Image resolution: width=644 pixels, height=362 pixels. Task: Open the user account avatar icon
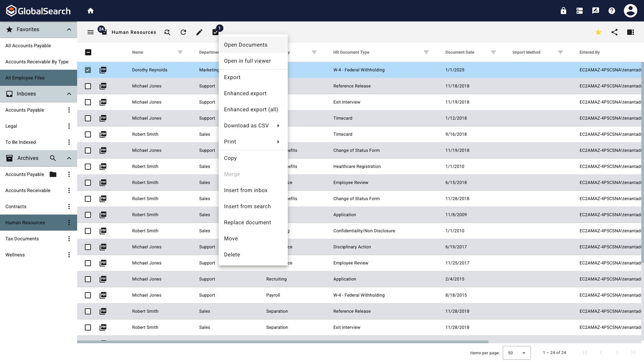coord(631,11)
